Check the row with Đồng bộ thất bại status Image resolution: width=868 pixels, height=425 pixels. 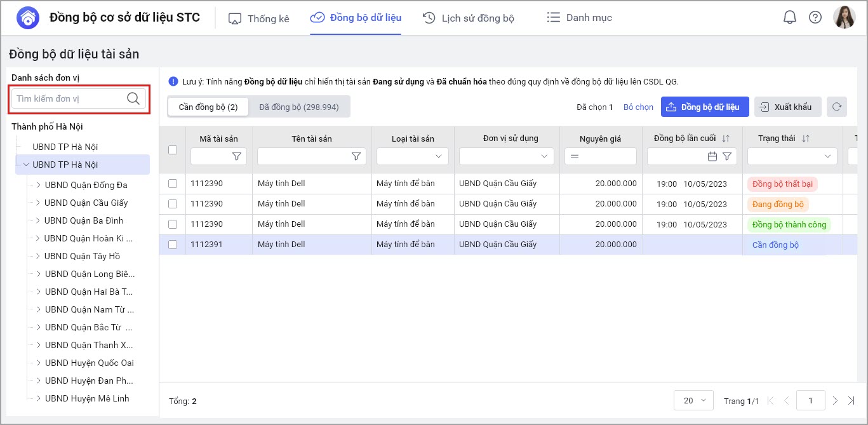click(173, 184)
